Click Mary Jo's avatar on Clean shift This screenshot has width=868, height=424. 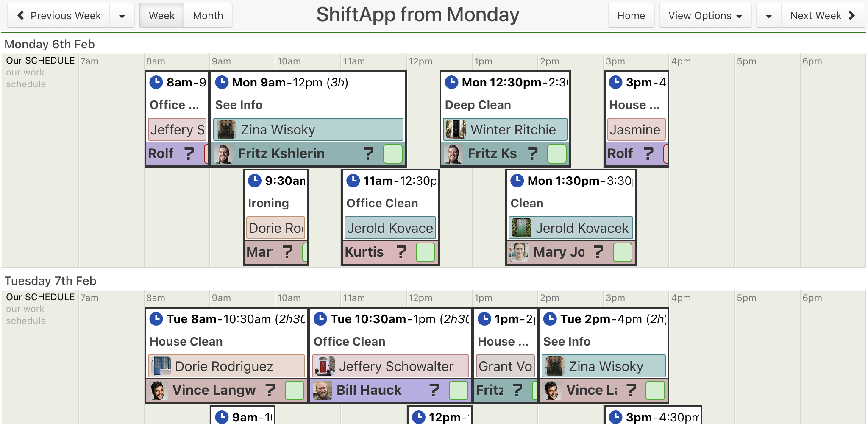tap(519, 252)
